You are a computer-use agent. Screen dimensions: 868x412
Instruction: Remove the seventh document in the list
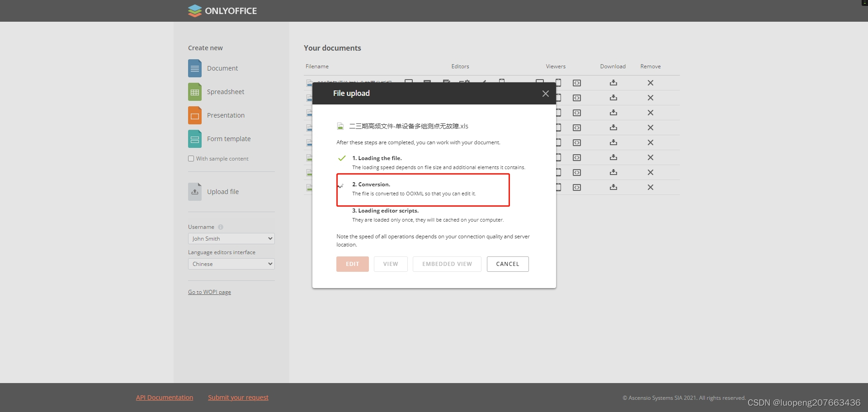[651, 172]
